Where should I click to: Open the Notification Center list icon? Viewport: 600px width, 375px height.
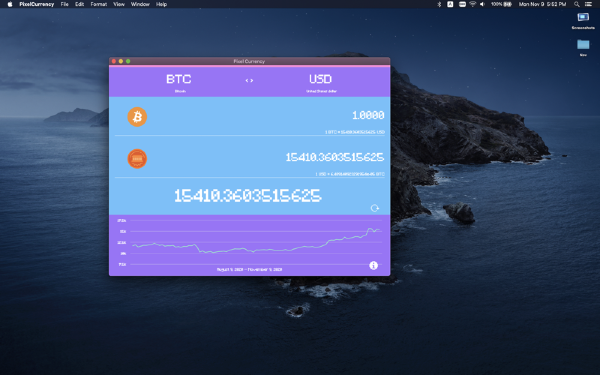588,4
